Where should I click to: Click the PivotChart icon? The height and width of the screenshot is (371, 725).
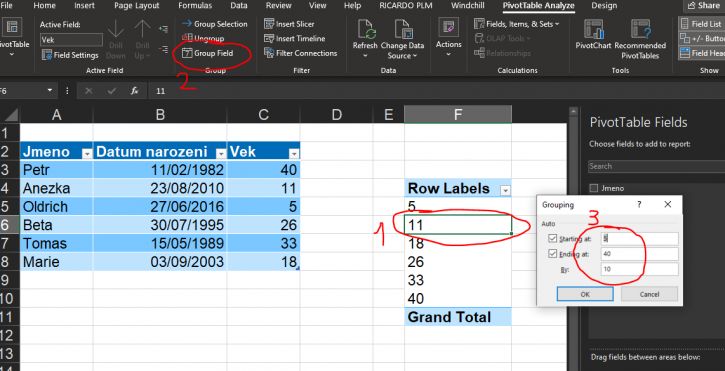(593, 29)
